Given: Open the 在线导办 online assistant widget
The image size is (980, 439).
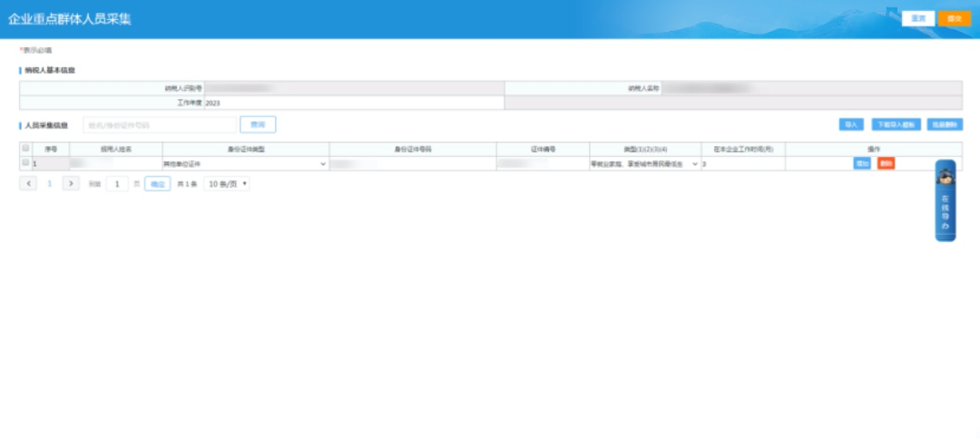Looking at the screenshot, I should coord(945,200).
